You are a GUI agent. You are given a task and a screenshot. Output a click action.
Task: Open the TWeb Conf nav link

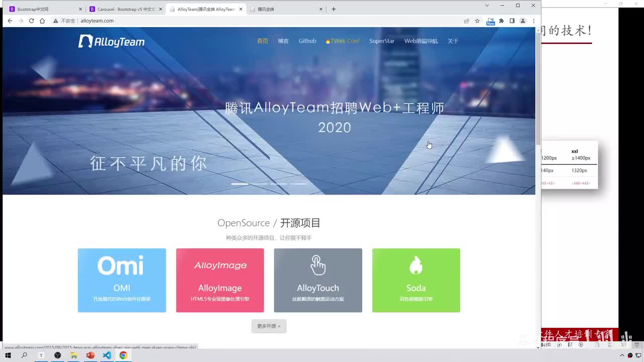(343, 41)
